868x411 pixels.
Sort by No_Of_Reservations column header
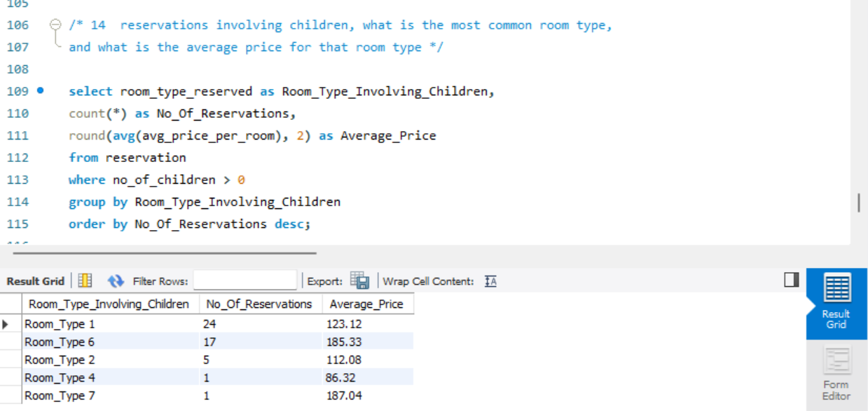(x=259, y=304)
